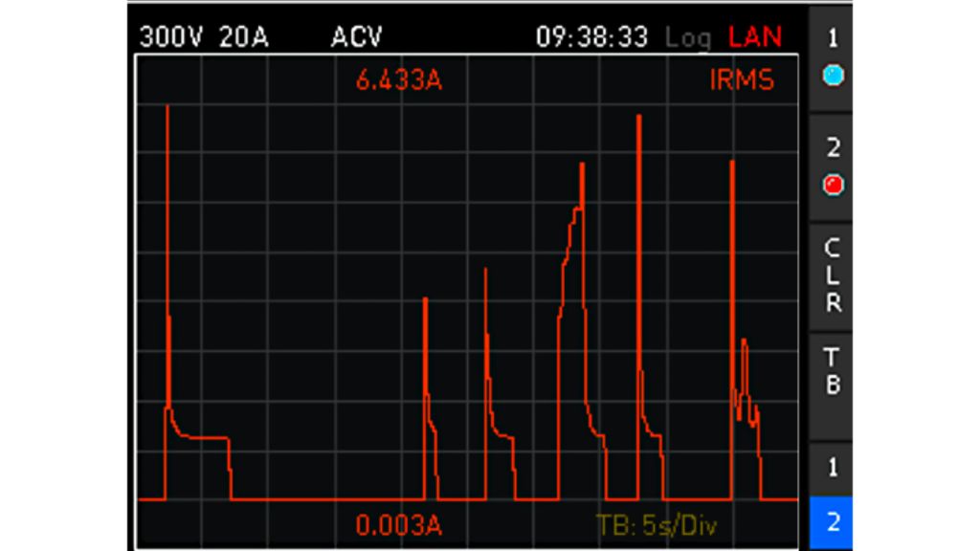Screen dimensions: 980x551
Task: Tap the red LAN status indicator
Action: pyautogui.click(x=755, y=37)
